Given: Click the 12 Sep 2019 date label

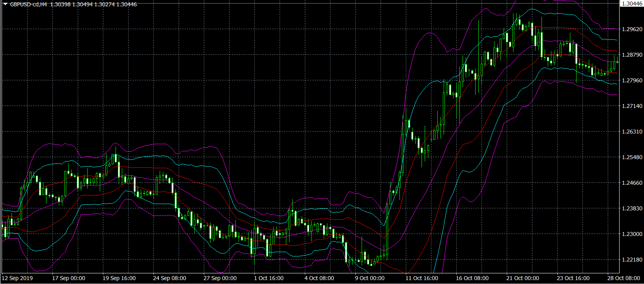Looking at the screenshot, I should pos(18,278).
